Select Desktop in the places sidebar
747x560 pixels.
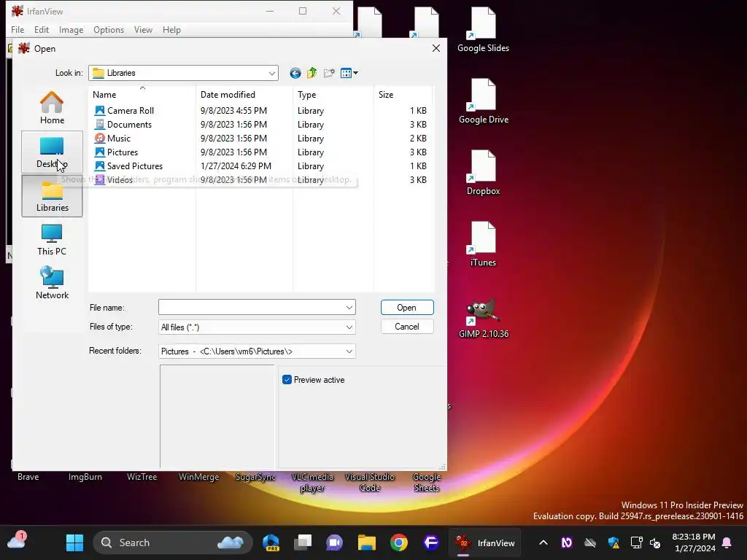52,152
